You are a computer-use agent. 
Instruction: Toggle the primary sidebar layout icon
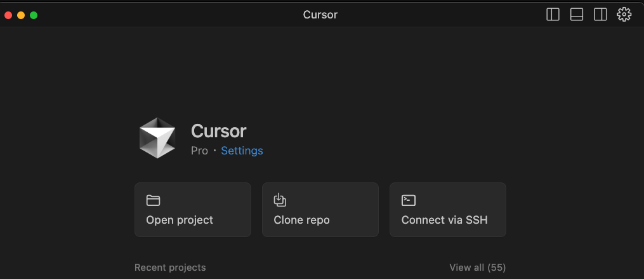coord(553,15)
